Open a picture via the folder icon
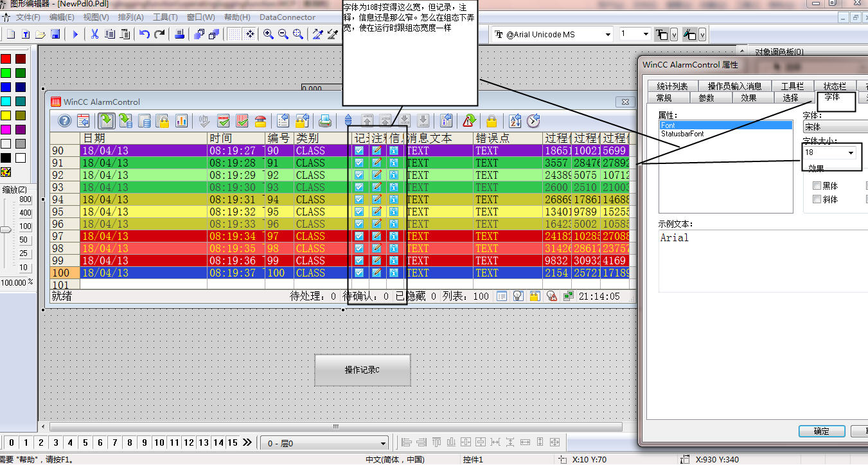Viewport: 868px width, 465px height. pos(40,34)
